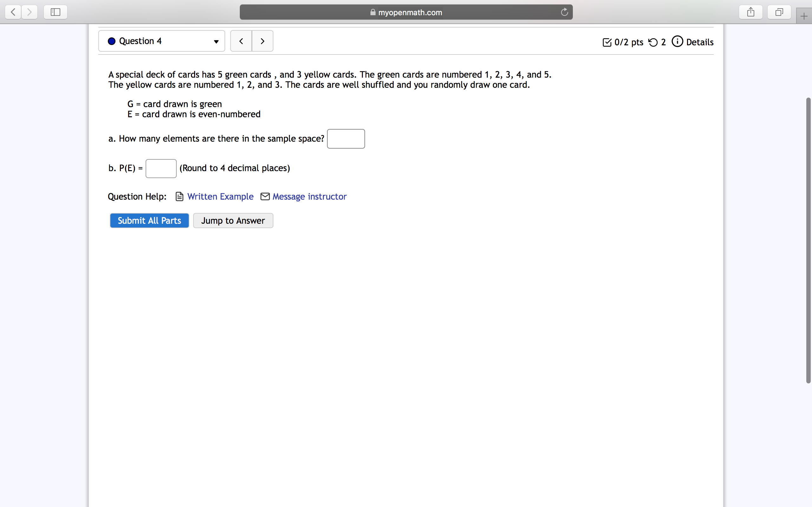The height and width of the screenshot is (507, 812).
Task: Go back with Safari's back arrow
Action: tap(13, 12)
